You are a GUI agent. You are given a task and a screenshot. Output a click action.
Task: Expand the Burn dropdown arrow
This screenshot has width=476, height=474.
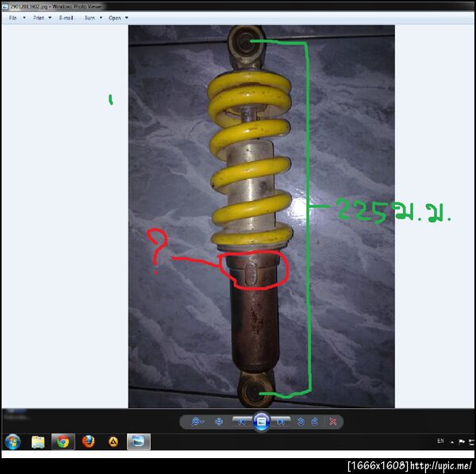pyautogui.click(x=101, y=17)
